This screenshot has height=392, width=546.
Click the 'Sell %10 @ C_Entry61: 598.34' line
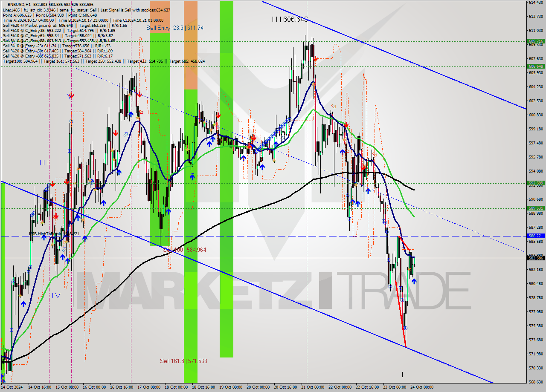(x=31, y=35)
